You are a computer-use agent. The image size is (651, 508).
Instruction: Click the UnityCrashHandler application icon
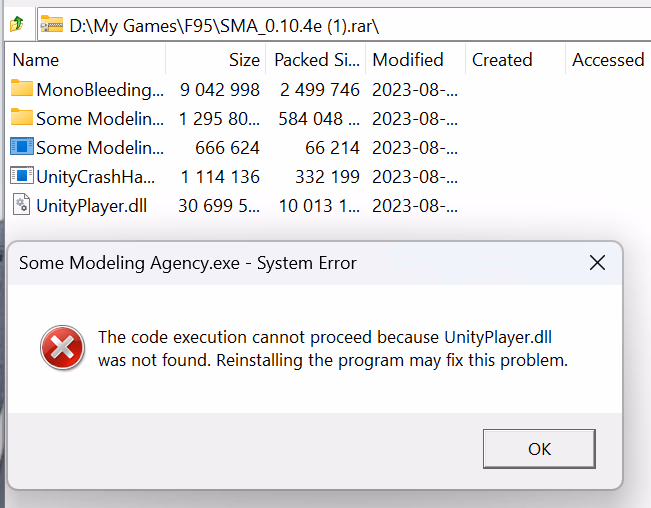pyautogui.click(x=22, y=176)
